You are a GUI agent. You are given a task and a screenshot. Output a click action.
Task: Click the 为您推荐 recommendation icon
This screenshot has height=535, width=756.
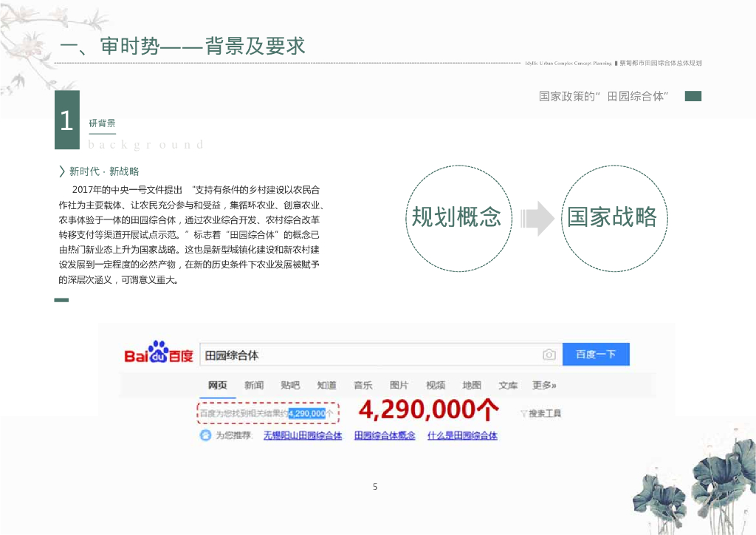(205, 435)
